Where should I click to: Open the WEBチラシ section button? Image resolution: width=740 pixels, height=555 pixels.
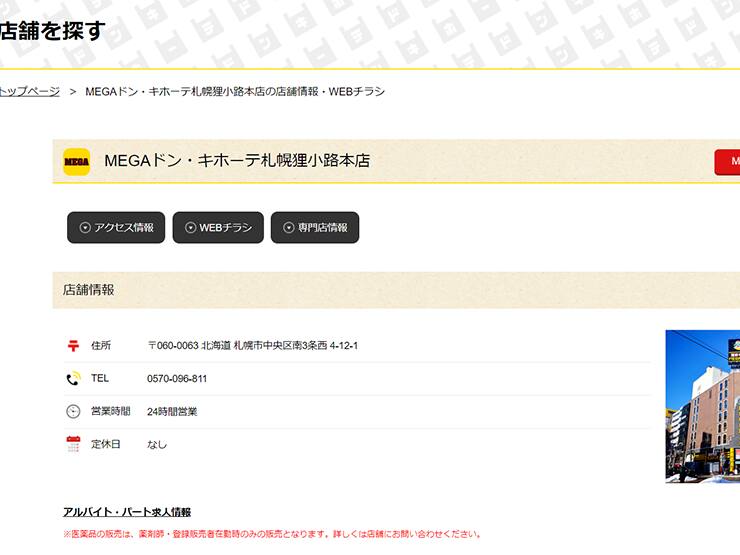[218, 227]
